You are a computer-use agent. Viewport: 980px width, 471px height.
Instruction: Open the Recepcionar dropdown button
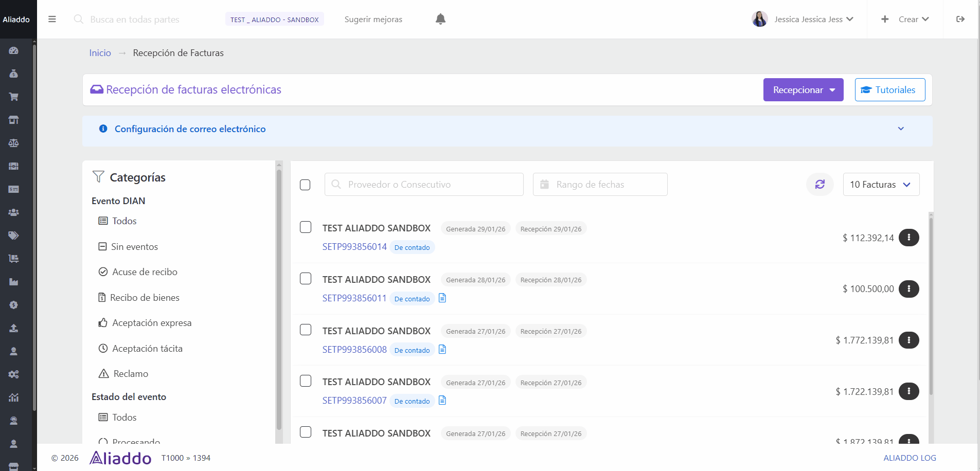(803, 90)
